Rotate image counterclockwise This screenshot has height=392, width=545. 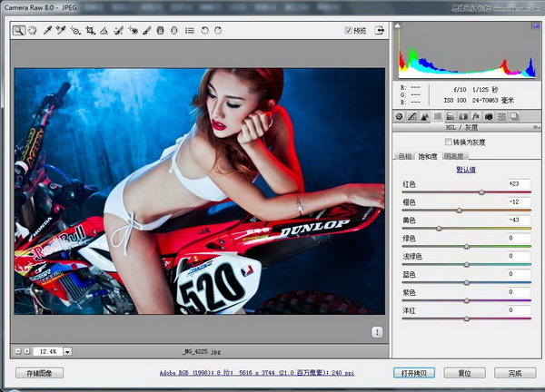coord(204,30)
